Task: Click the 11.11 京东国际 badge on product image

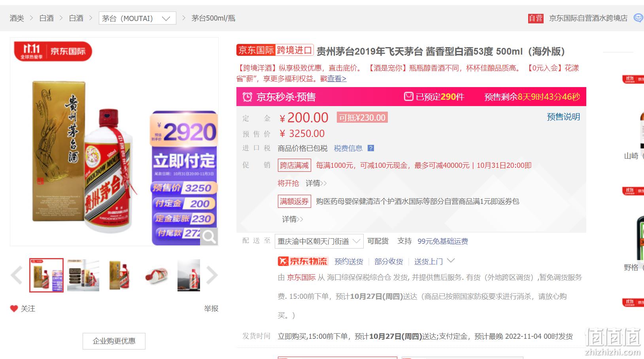Action: (x=53, y=51)
